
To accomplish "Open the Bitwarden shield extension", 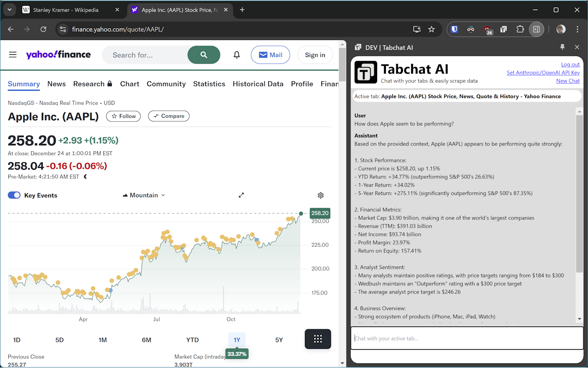I will 454,29.
